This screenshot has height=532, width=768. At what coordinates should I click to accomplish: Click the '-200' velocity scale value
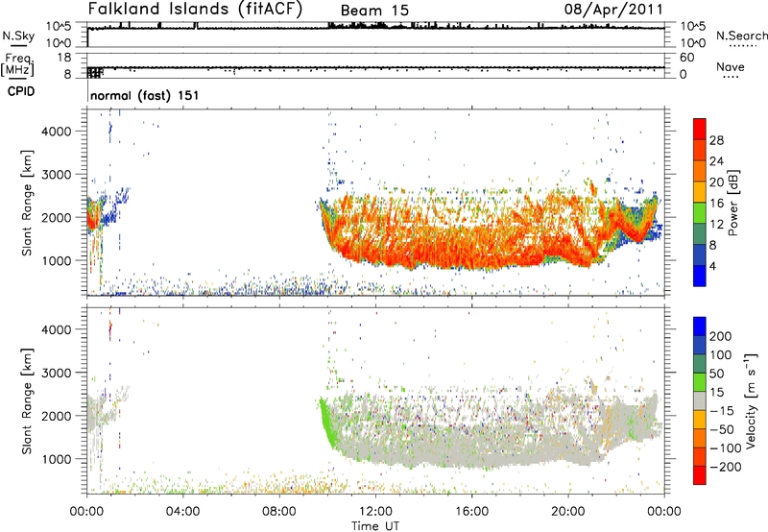pos(726,467)
